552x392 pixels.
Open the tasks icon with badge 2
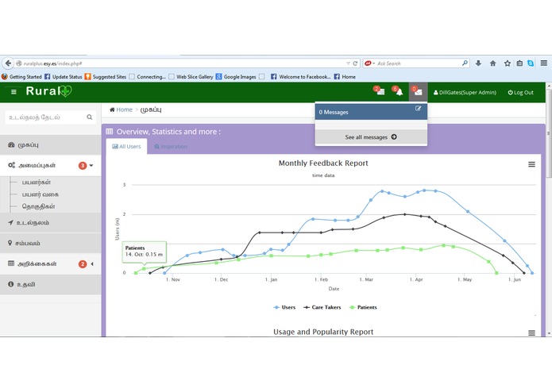pyautogui.click(x=379, y=91)
